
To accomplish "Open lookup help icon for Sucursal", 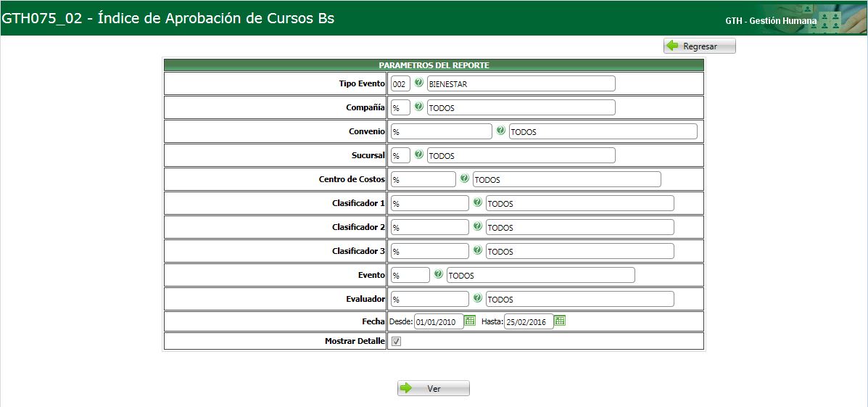I will pyautogui.click(x=418, y=155).
